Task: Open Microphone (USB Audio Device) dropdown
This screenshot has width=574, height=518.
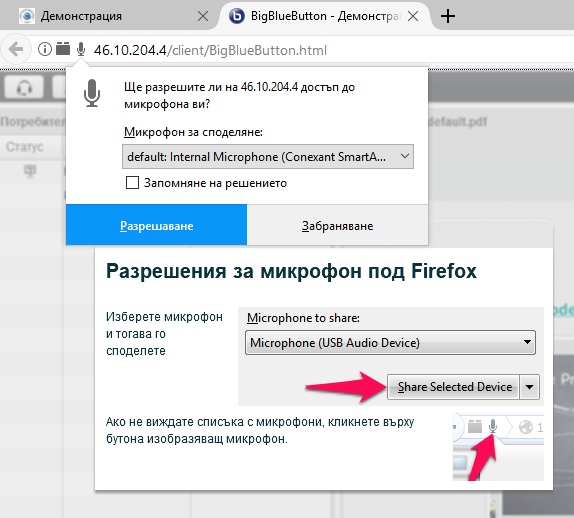Action: [x=390, y=343]
